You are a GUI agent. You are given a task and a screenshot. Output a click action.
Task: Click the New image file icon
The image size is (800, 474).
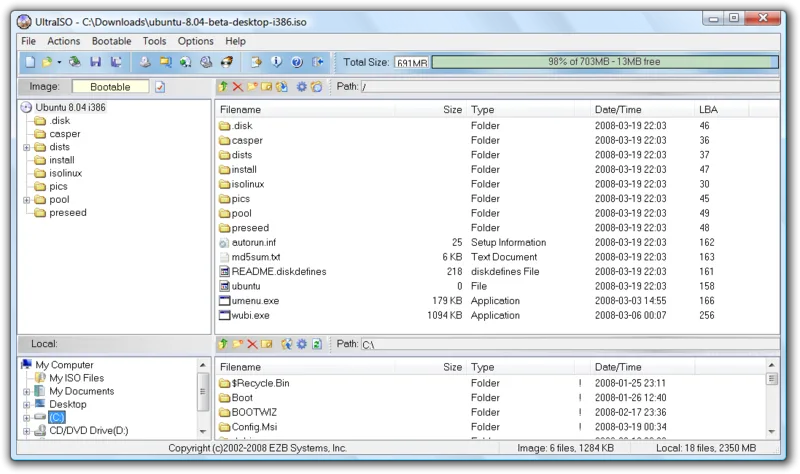(30, 62)
